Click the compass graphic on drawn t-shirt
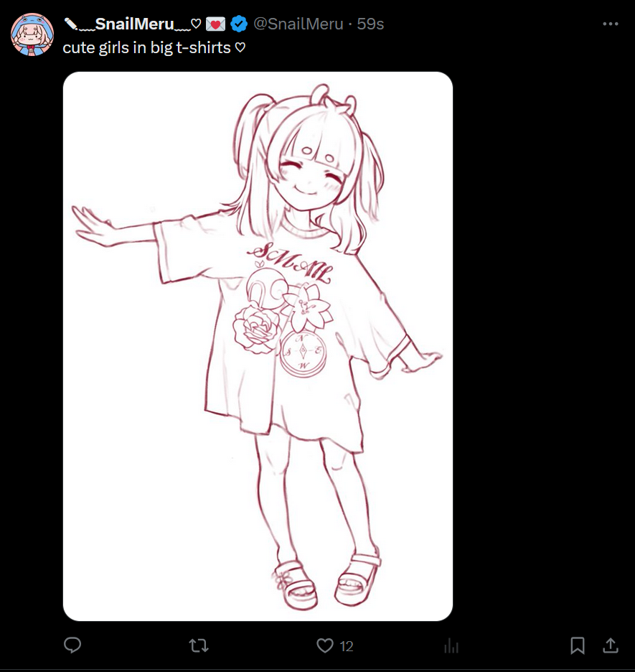Image resolution: width=635 pixels, height=672 pixels. pyautogui.click(x=304, y=353)
